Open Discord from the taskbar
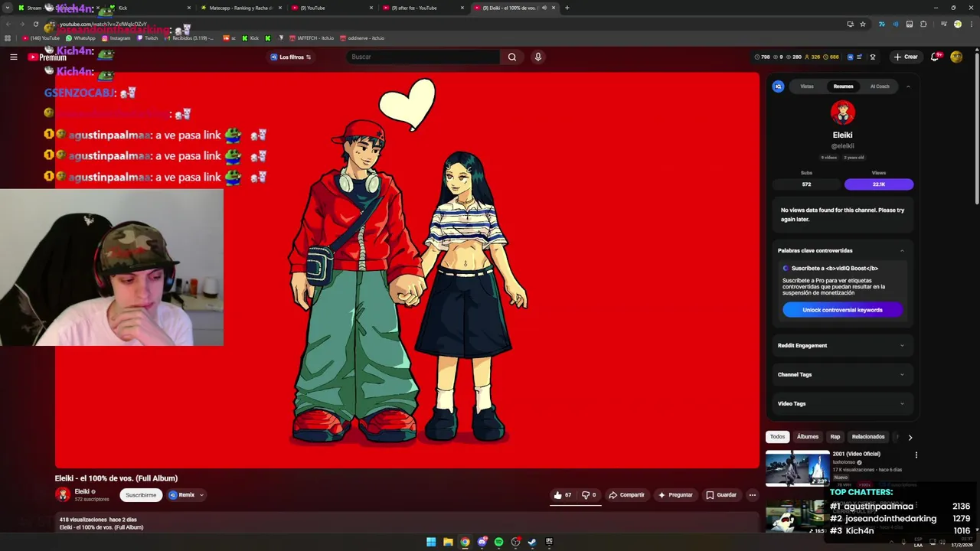Image resolution: width=980 pixels, height=551 pixels. [482, 542]
